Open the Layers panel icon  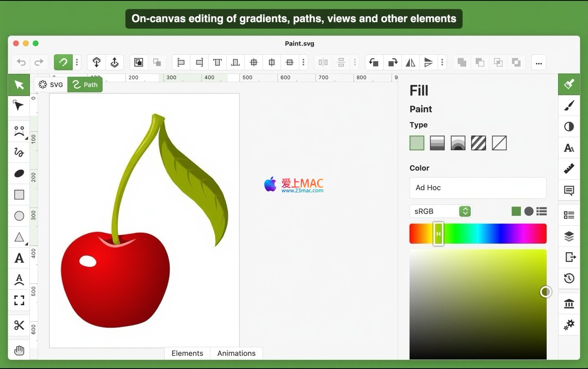point(569,236)
